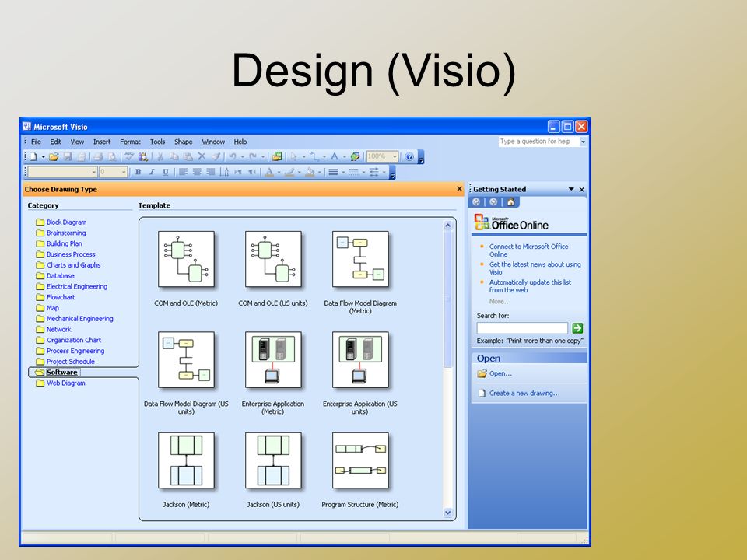Open the font name combo box
This screenshot has height=560, width=747.
pyautogui.click(x=62, y=172)
